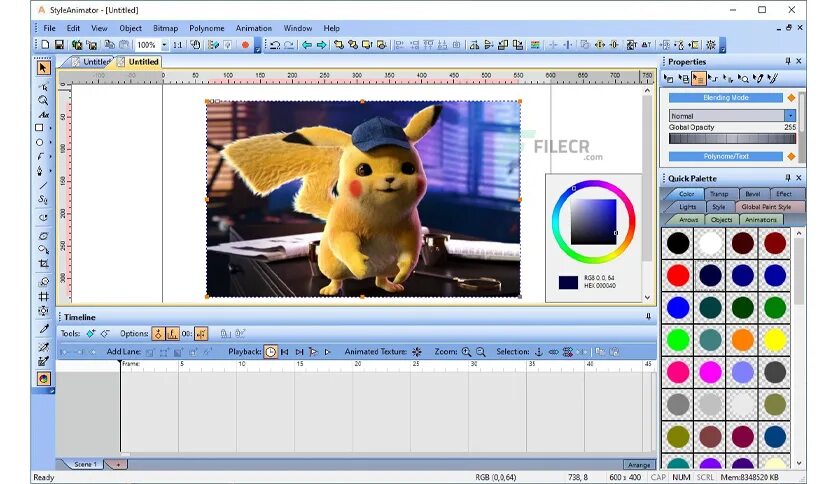
Task: Open the Polynome menu
Action: (206, 28)
